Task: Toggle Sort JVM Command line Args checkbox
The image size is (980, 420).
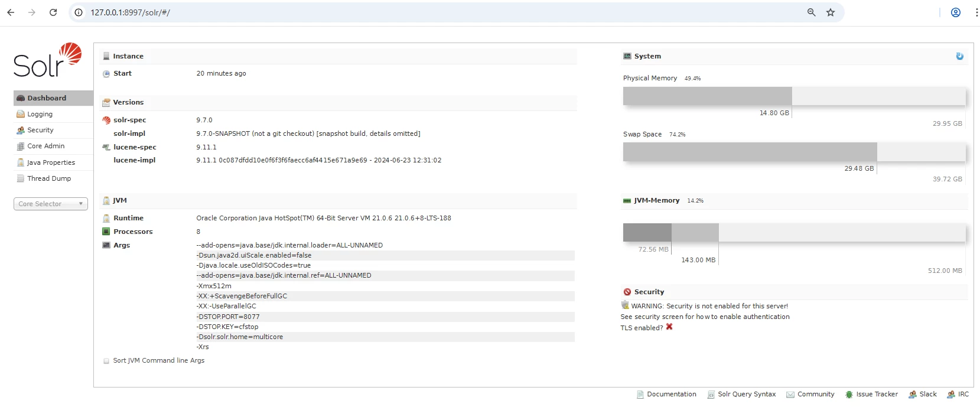Action: [106, 361]
